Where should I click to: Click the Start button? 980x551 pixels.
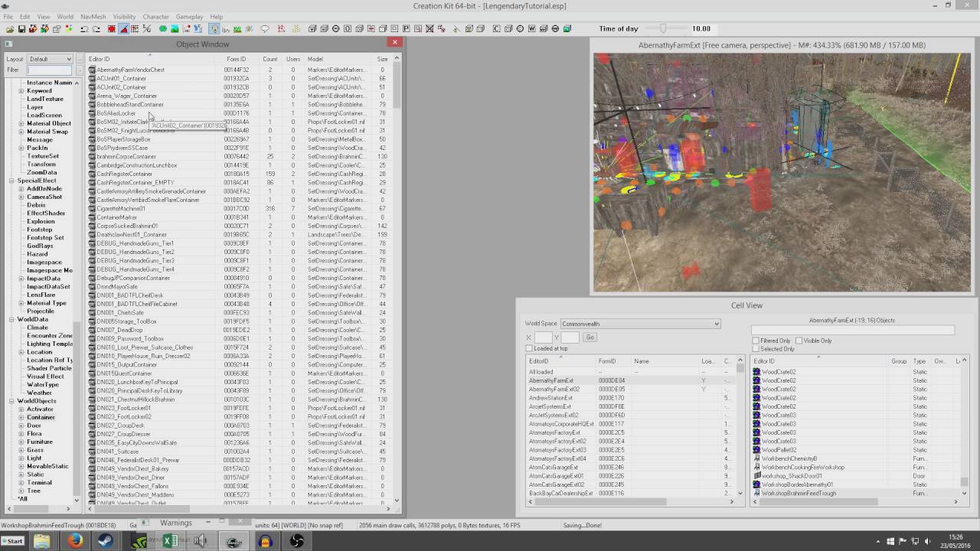[x=13, y=541]
